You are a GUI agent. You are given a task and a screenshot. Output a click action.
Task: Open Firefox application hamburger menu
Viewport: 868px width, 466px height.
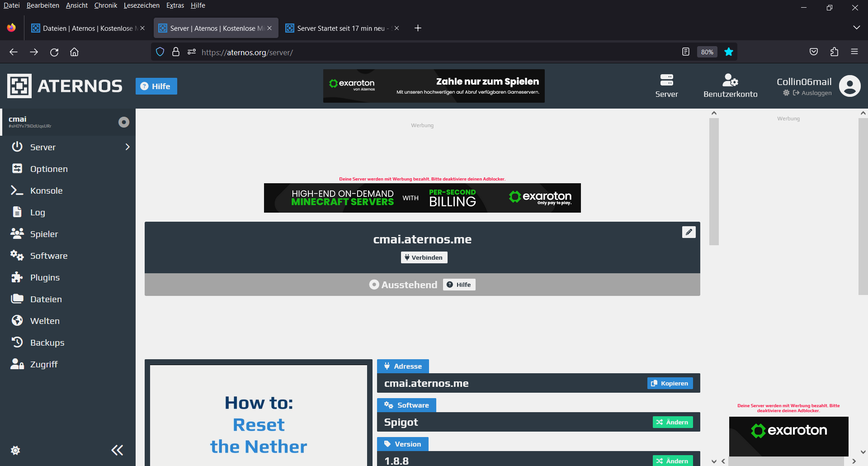[854, 52]
